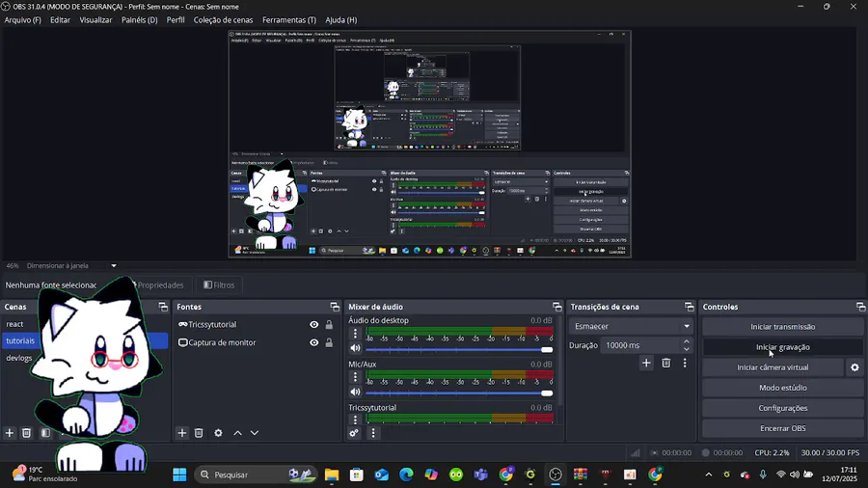Viewport: 868px width, 488px height.
Task: Open source properties gear in Fontes toolbar
Action: click(x=218, y=433)
